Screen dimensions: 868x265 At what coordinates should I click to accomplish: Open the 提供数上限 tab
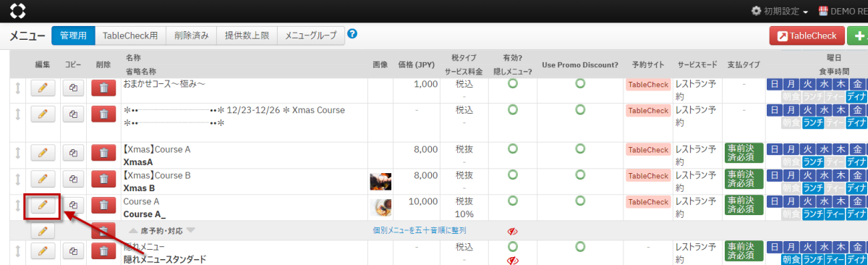[x=247, y=35]
